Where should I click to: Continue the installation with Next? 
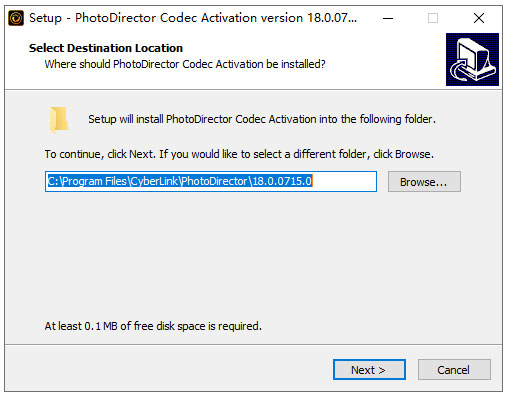pos(369,370)
